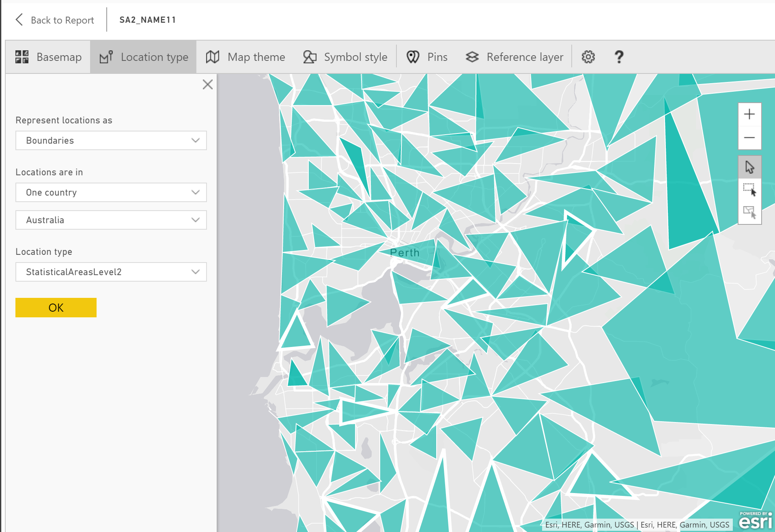The width and height of the screenshot is (775, 532).
Task: Click the SA2_NAME11 title text
Action: [148, 20]
